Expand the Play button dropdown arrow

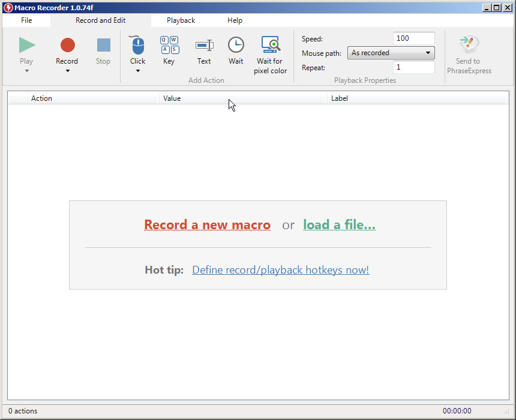(x=26, y=71)
